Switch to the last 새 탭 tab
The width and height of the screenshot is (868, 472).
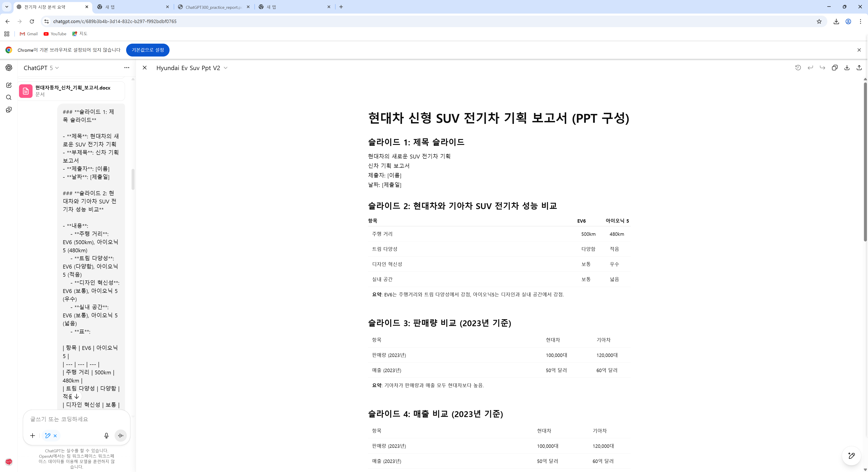coord(294,7)
